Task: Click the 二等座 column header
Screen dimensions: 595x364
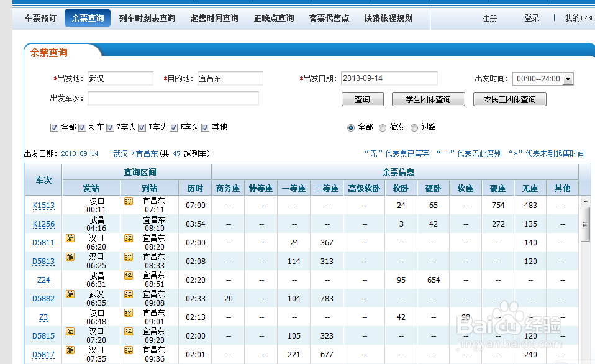Action: [327, 188]
